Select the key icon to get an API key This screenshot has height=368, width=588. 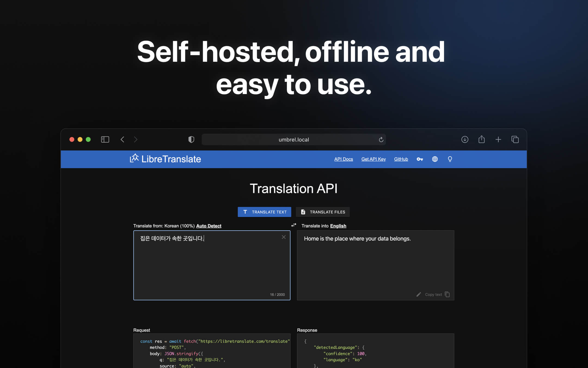pyautogui.click(x=419, y=159)
